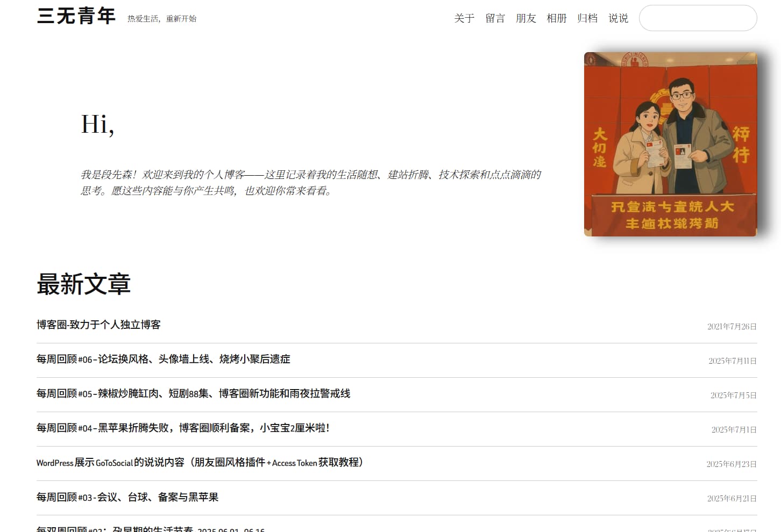The width and height of the screenshot is (781, 532).
Task: Read 每周回顾#05 about 辣椒炒腌缸肉
Action: (x=193, y=394)
